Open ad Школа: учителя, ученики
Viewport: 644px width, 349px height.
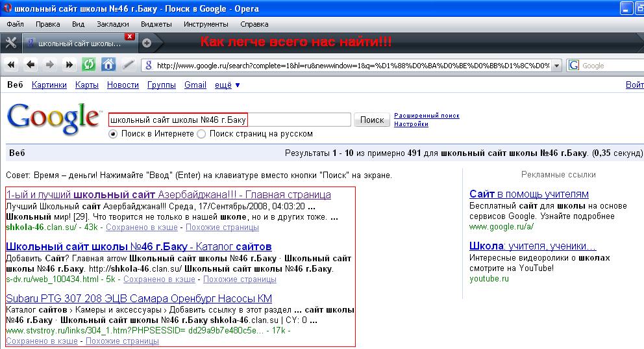point(533,246)
